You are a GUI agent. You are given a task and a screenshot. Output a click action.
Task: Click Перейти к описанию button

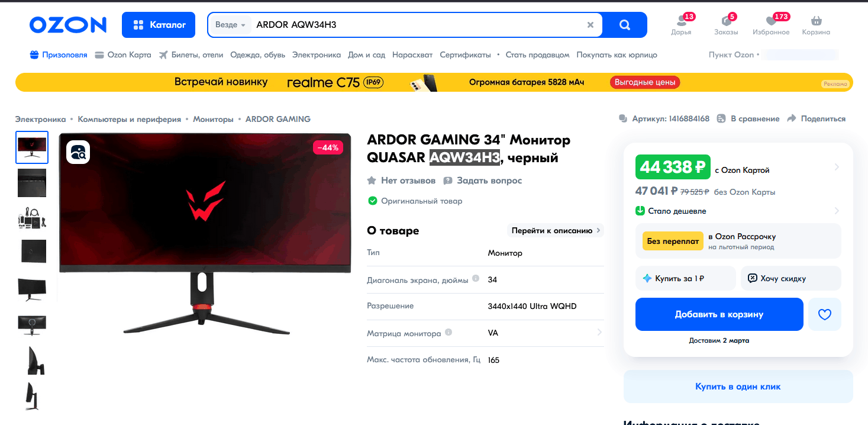(x=556, y=230)
